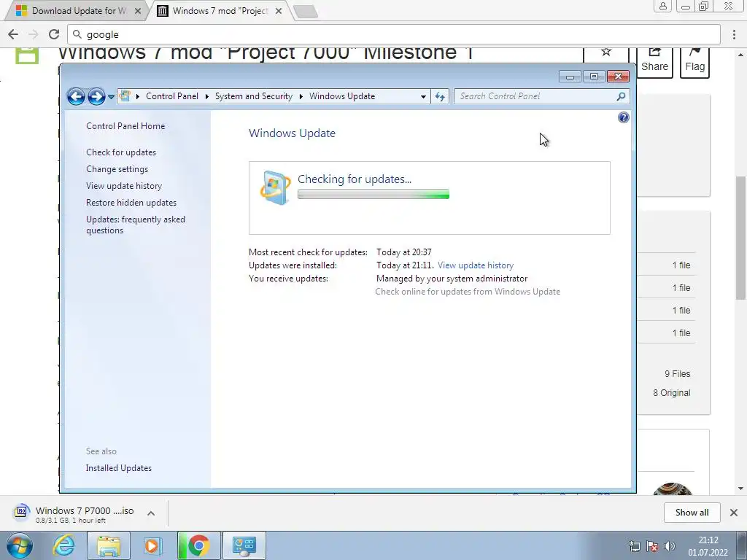Select Windows Update breadcrumb

342,96
